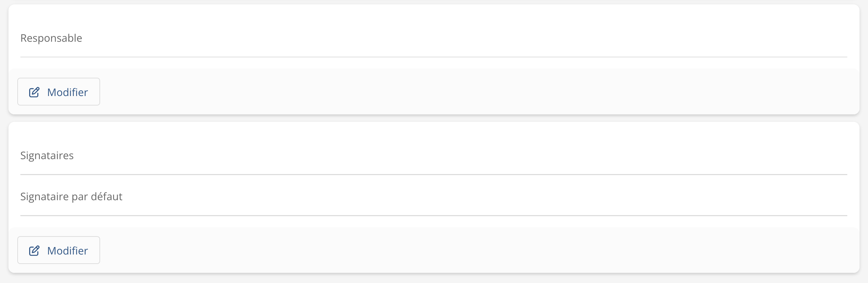Viewport: 868px width, 283px height.
Task: Click the empty value area of Signataires row
Action: pyautogui.click(x=475, y=155)
